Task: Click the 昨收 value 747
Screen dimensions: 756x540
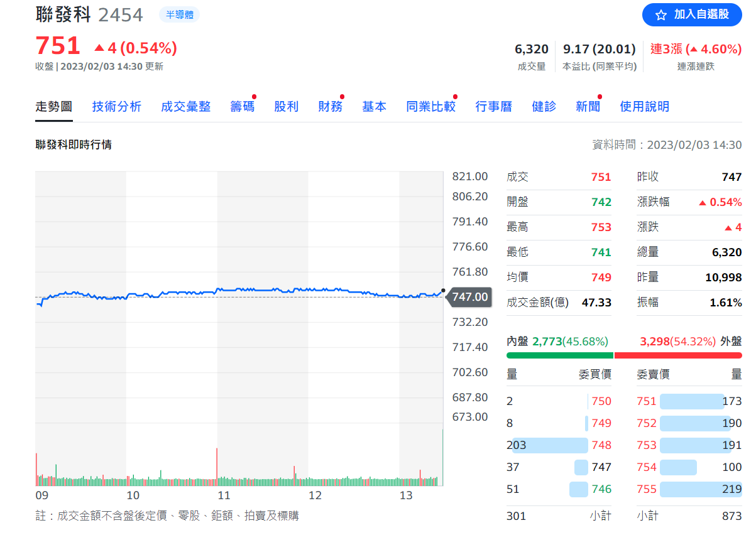Action: click(x=731, y=177)
